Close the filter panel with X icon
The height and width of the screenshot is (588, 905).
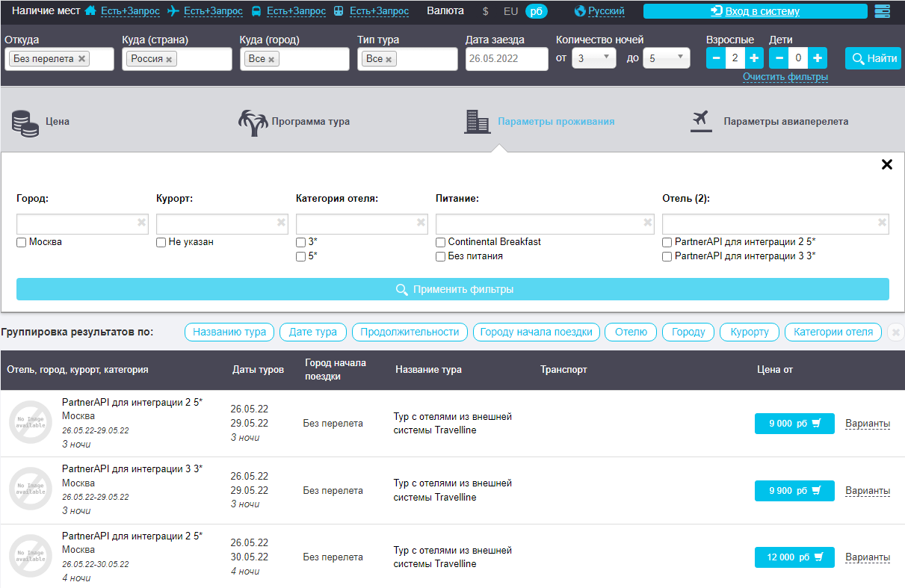pyautogui.click(x=887, y=164)
